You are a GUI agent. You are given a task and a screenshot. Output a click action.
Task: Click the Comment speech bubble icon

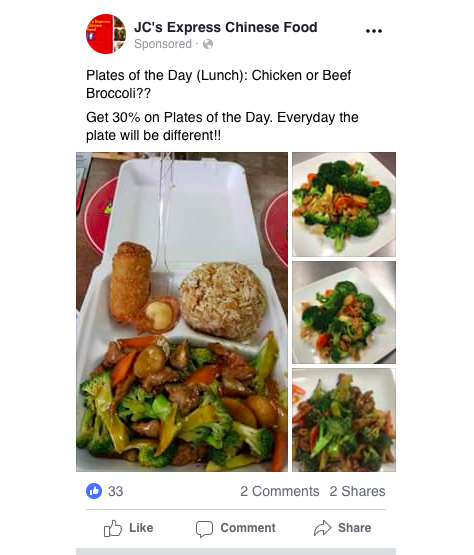(205, 529)
